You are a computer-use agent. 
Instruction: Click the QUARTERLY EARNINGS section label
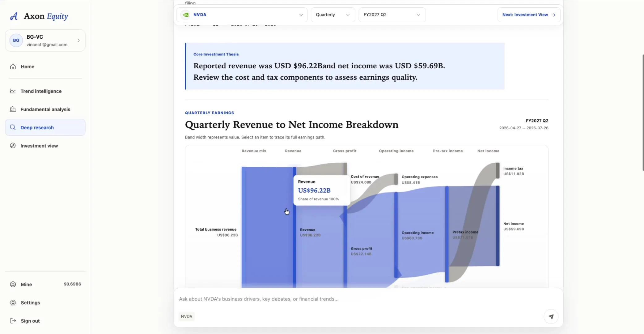(x=210, y=113)
